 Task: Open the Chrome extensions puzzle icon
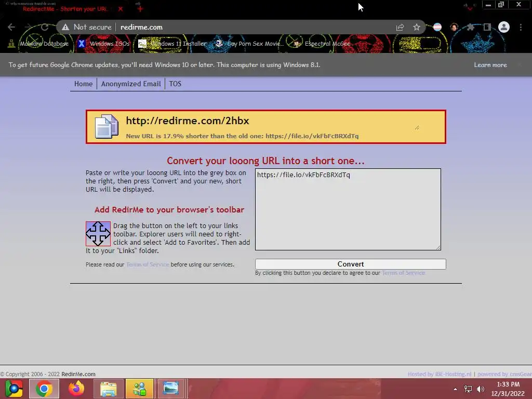470,27
